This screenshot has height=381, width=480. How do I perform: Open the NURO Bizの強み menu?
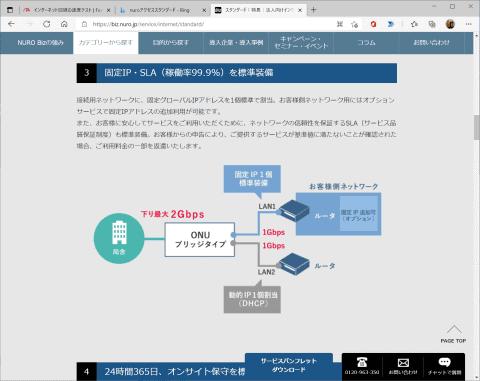click(40, 43)
